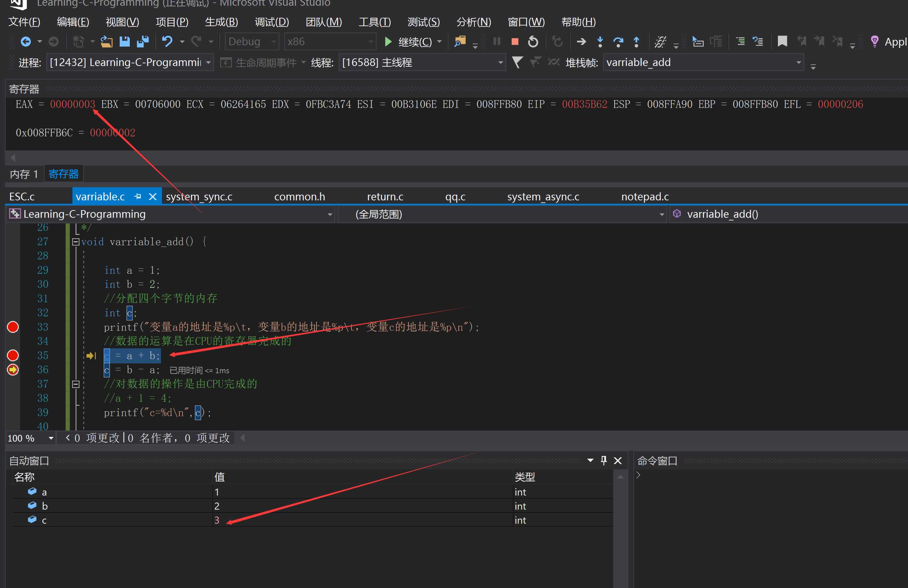
Task: Click the varriable.c editor tab
Action: click(x=101, y=196)
